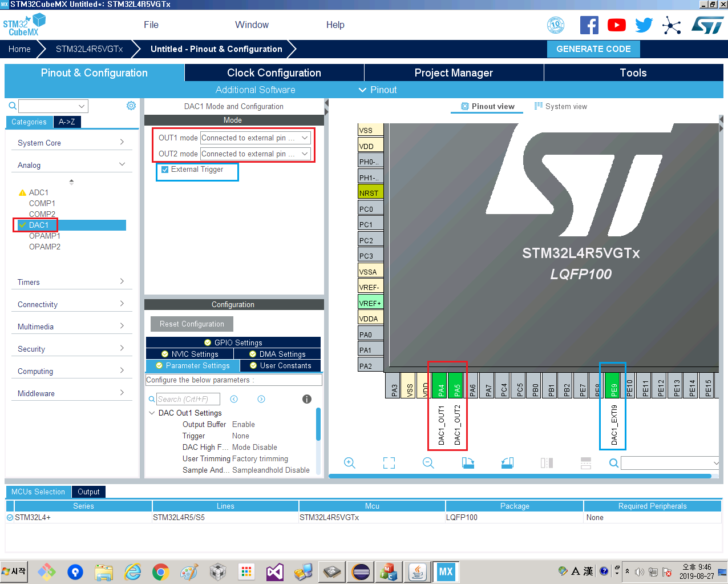Rotate the chip clockwise
This screenshot has height=584, width=728.
coord(468,463)
